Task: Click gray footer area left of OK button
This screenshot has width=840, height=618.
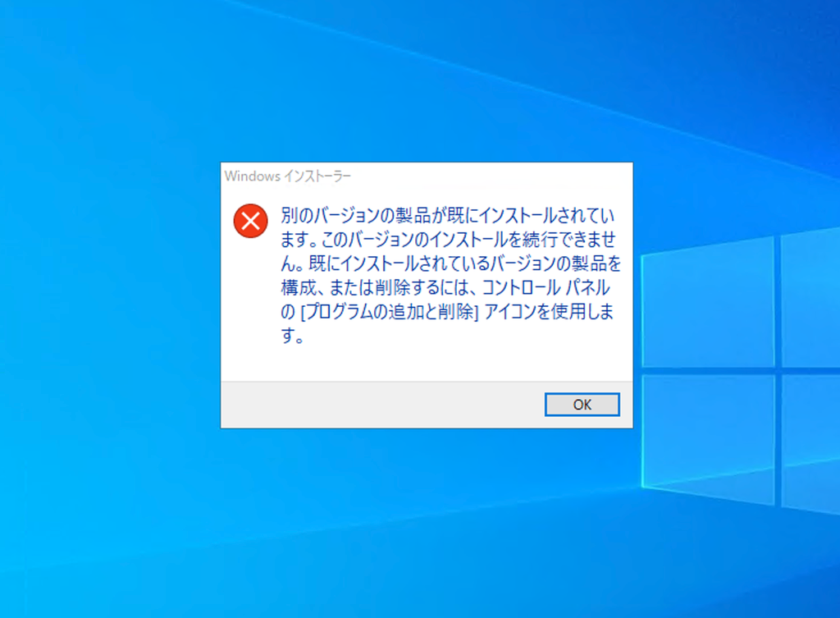Action: [x=382, y=405]
